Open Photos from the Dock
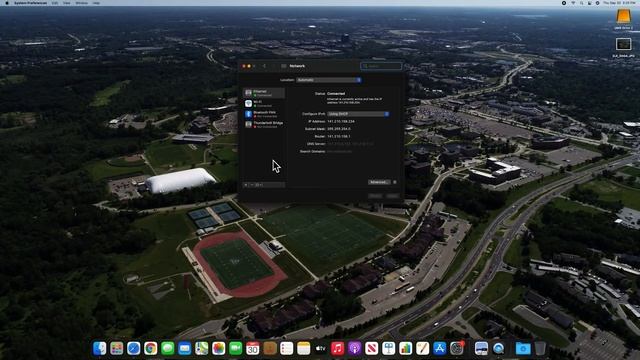This screenshot has width=640, height=360. coord(219,348)
